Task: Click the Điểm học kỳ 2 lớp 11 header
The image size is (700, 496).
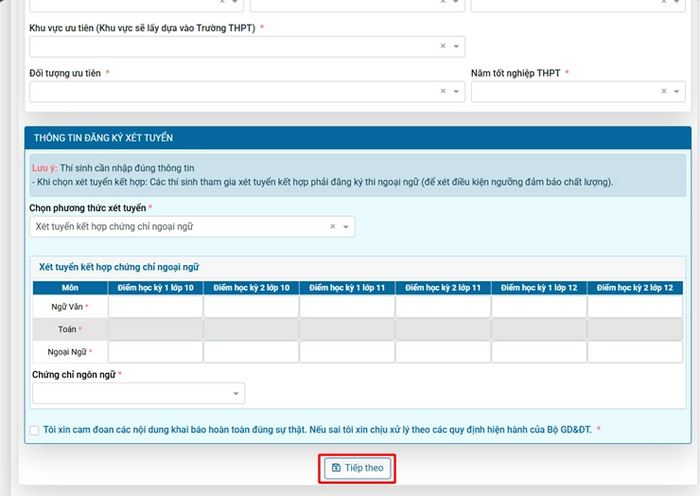Action: 443,288
